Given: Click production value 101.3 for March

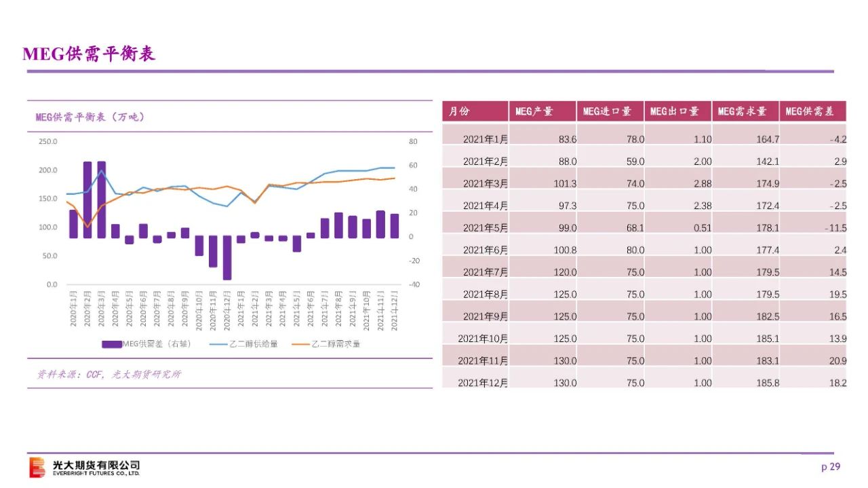Looking at the screenshot, I should (565, 184).
